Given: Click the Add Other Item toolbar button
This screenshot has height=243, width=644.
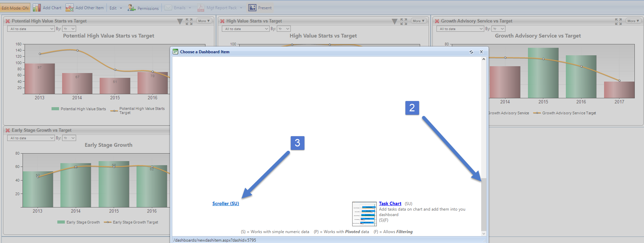Looking at the screenshot, I should point(85,8).
